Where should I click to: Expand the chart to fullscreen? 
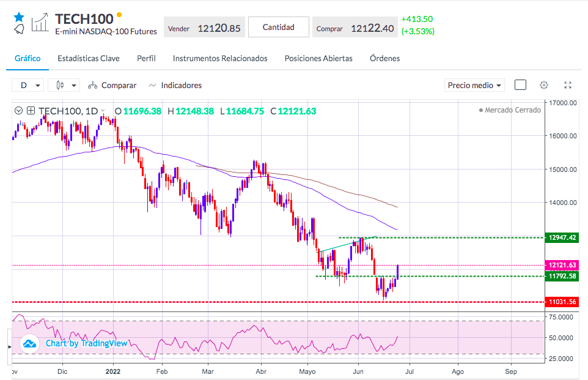(x=568, y=85)
